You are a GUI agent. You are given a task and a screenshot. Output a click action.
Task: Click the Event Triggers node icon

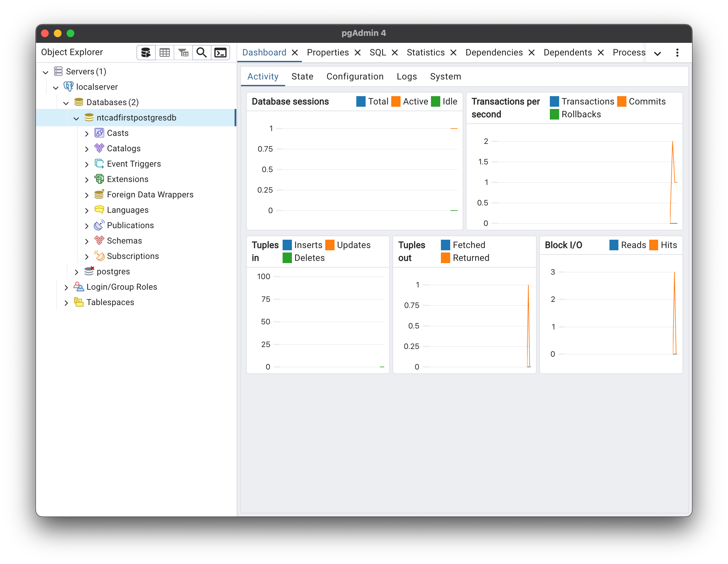click(x=99, y=164)
